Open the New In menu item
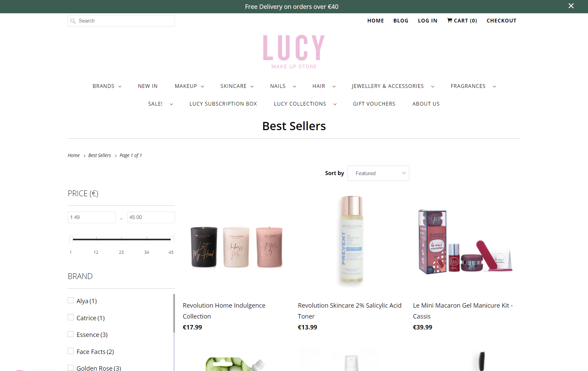 [148, 86]
